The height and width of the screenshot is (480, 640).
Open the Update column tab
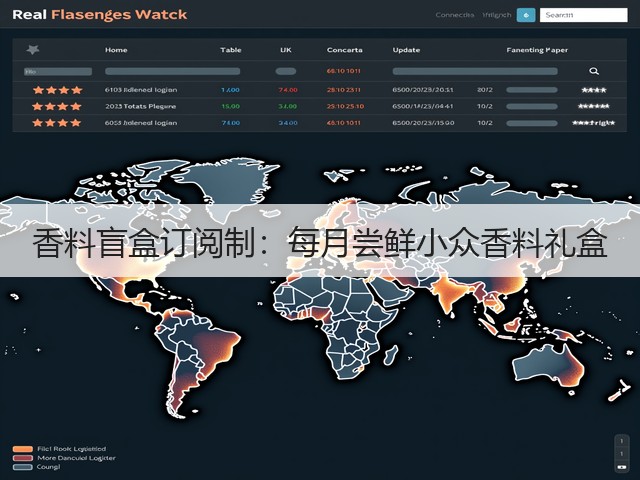coord(406,50)
